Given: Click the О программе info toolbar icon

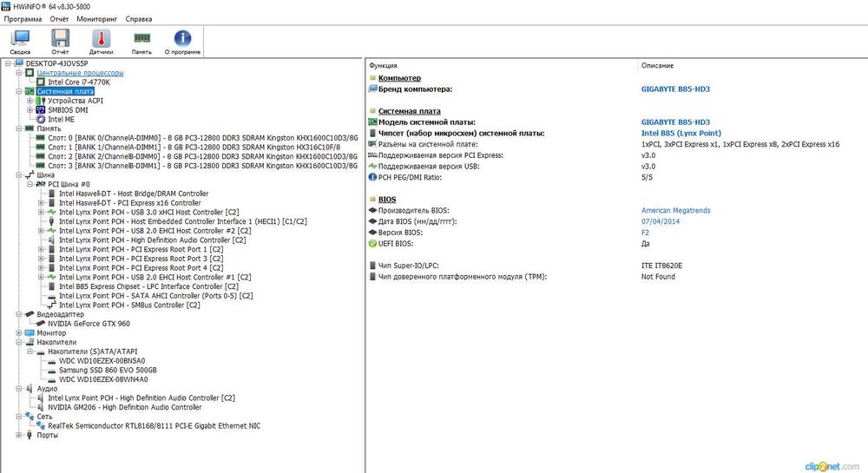Looking at the screenshot, I should pyautogui.click(x=182, y=42).
